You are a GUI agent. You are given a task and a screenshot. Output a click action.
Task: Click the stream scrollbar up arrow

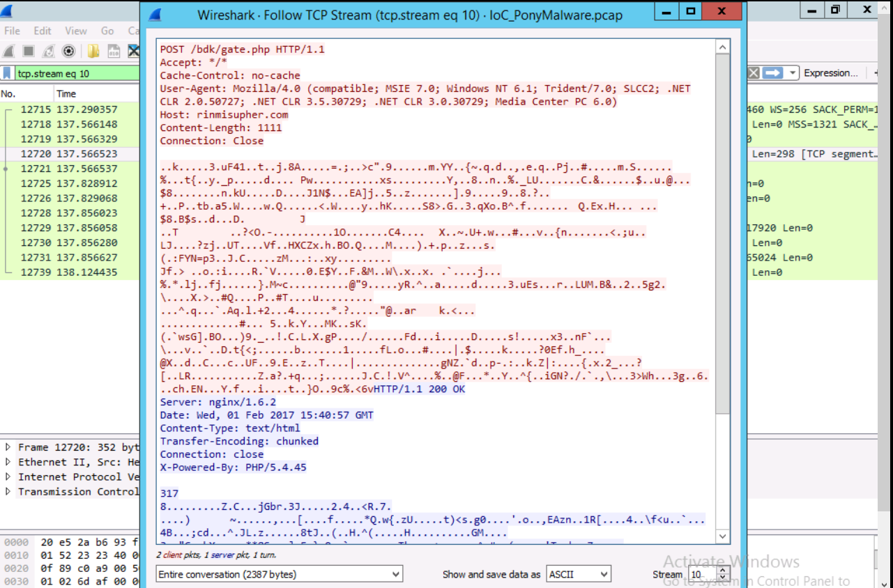[723, 47]
